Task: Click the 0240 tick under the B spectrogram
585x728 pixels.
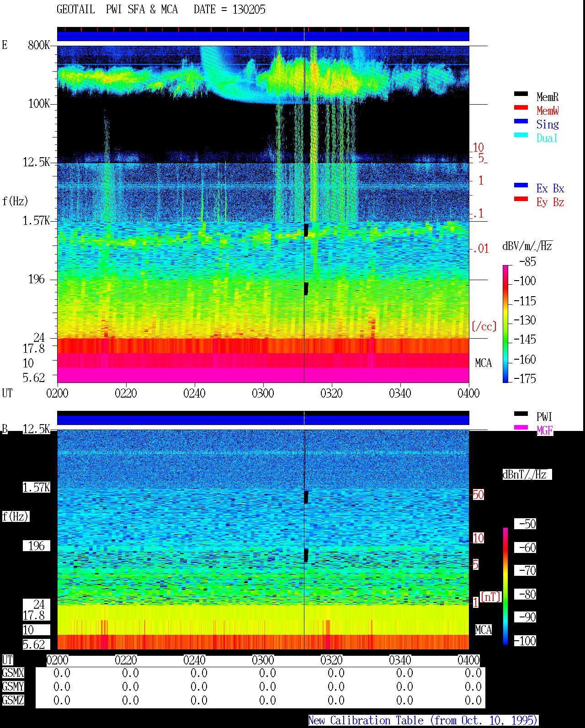Action: (x=194, y=660)
